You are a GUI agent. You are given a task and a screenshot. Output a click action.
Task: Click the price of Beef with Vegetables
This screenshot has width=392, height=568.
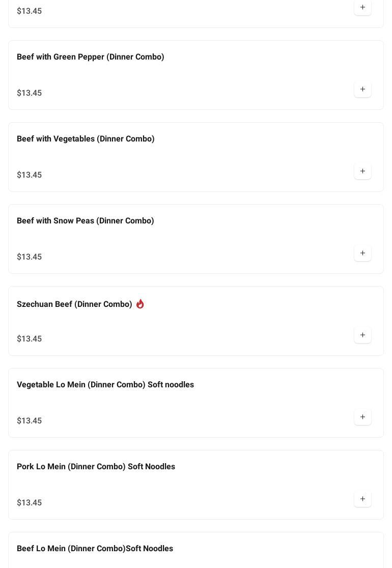click(x=30, y=175)
